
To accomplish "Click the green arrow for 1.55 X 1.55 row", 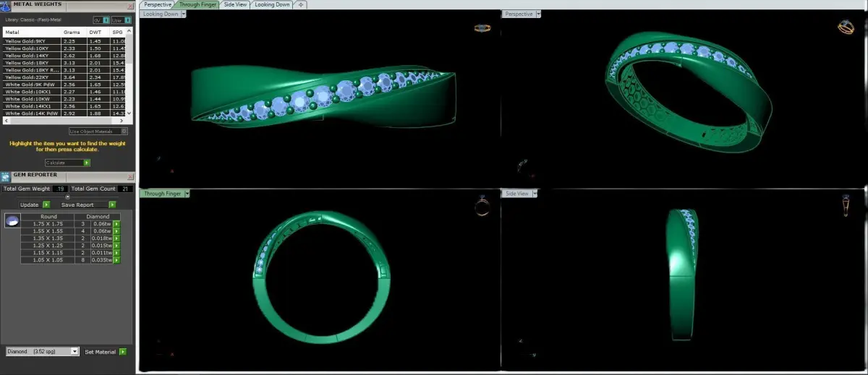I will point(116,231).
